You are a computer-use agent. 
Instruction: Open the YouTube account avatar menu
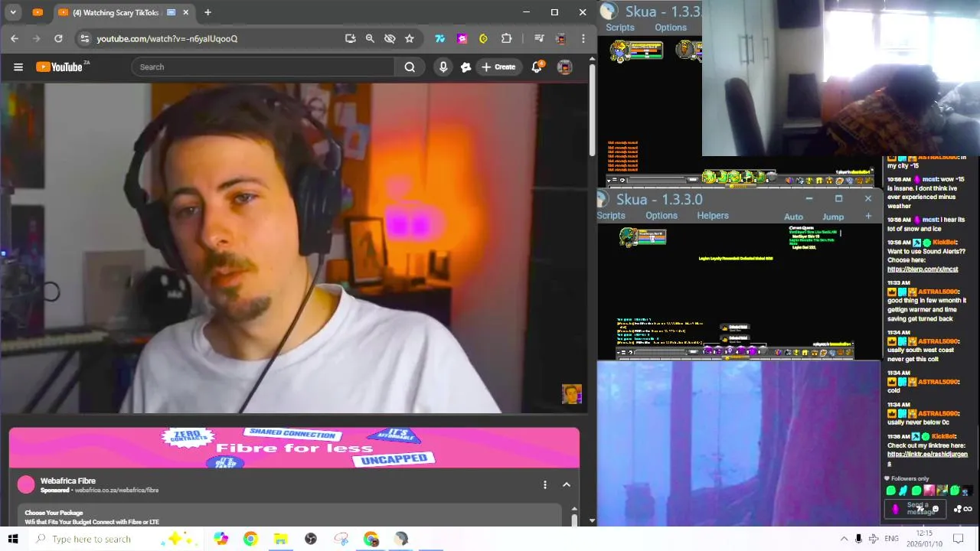[x=564, y=67]
